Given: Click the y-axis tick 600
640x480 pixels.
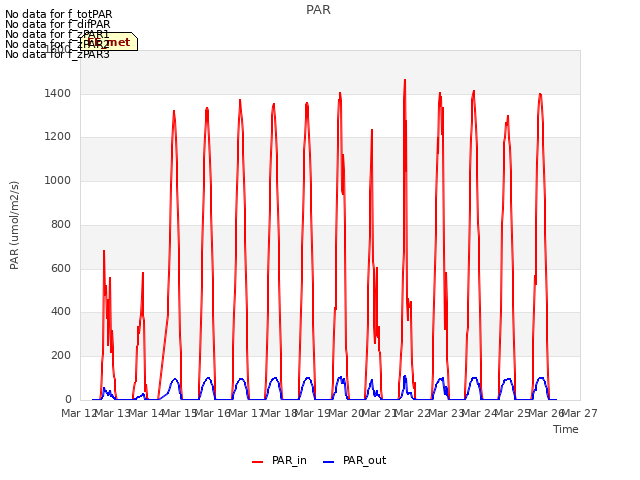Looking at the screenshot, I should (x=61, y=269).
